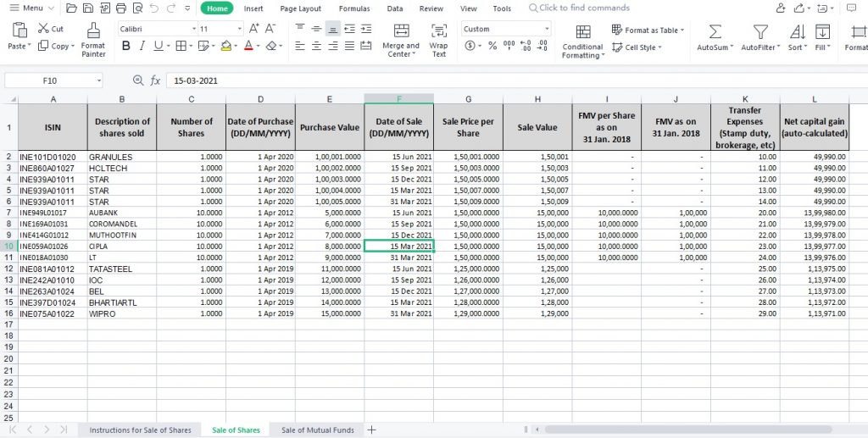
Task: Click the Sort button
Action: point(798,37)
